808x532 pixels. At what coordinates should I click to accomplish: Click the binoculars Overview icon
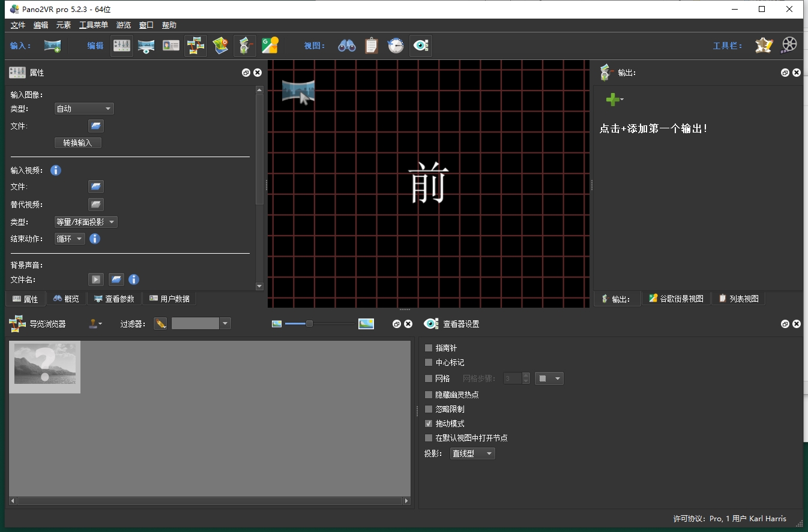(347, 46)
